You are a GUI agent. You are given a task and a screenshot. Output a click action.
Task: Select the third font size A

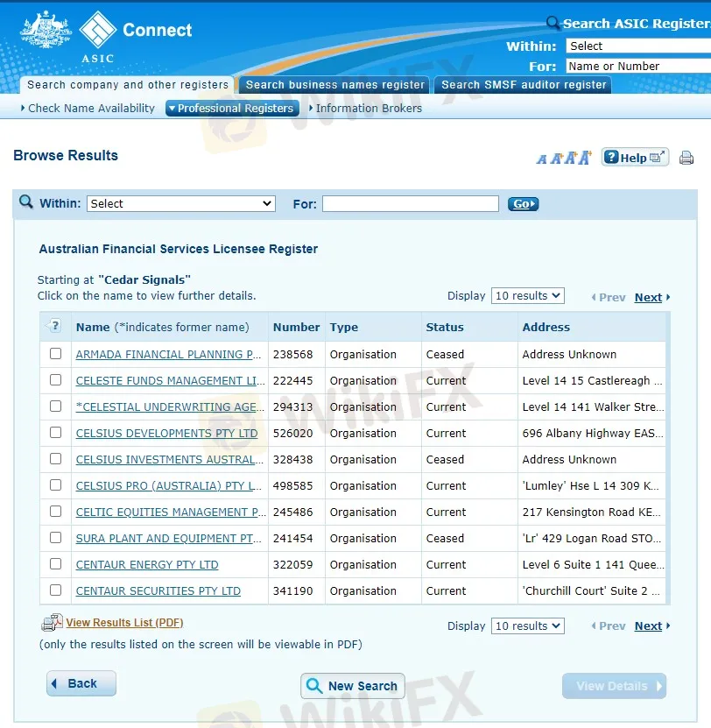point(571,158)
